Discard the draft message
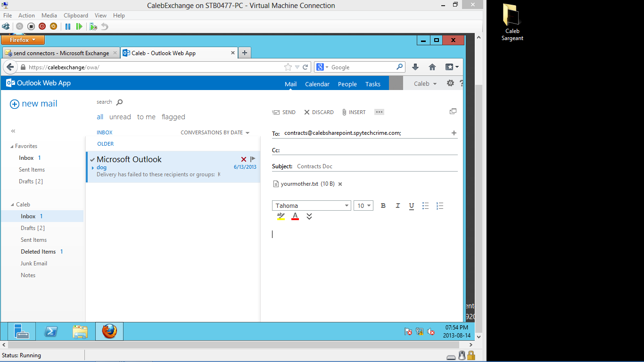This screenshot has width=644, height=362. coord(319,112)
